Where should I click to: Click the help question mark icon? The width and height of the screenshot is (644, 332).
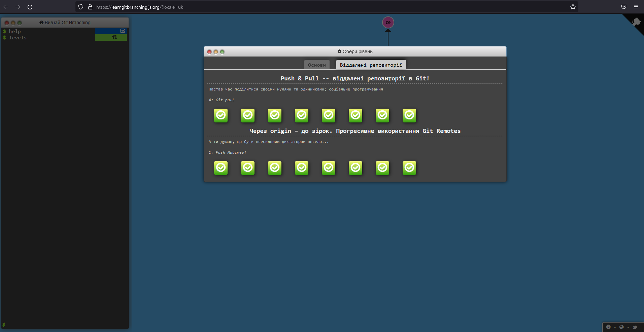tap(608, 327)
